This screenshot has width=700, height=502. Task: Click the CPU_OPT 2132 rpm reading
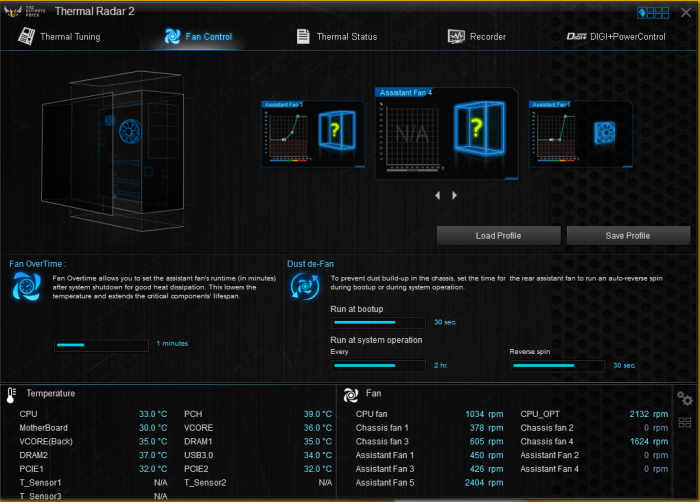[649, 414]
